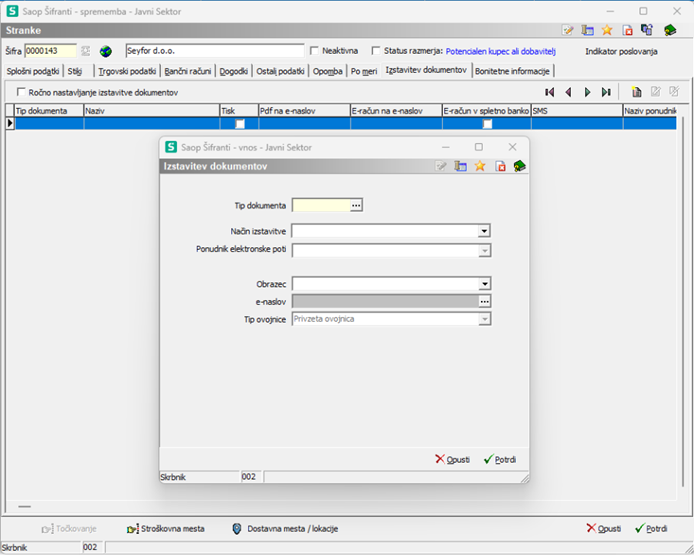
Task: Expand the Obrazec dropdown
Action: click(x=485, y=284)
